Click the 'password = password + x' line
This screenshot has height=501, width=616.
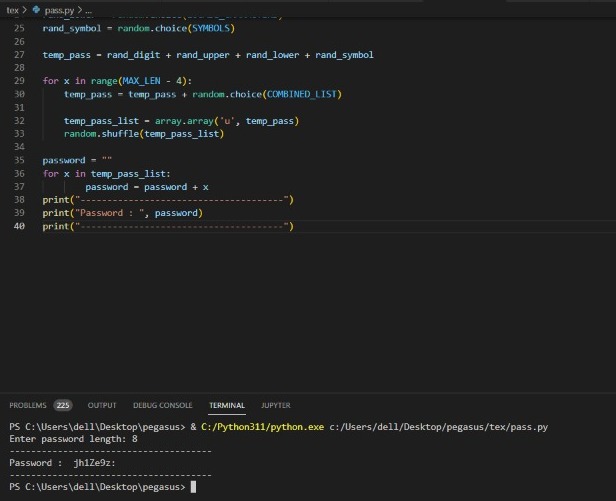147,187
